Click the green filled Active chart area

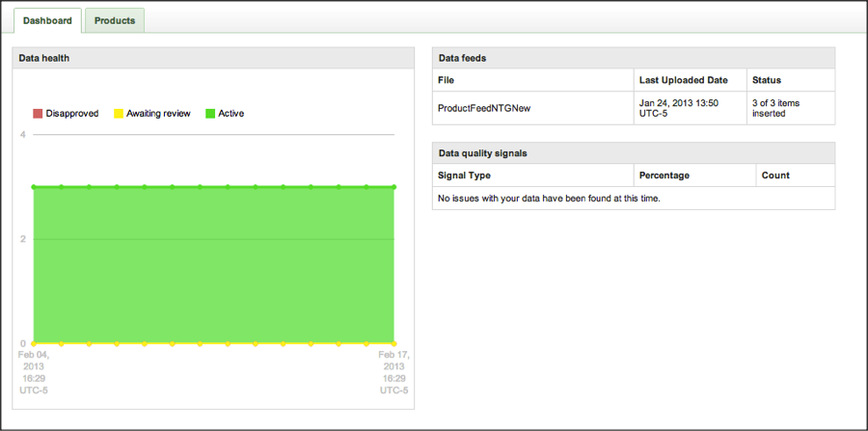click(x=214, y=265)
